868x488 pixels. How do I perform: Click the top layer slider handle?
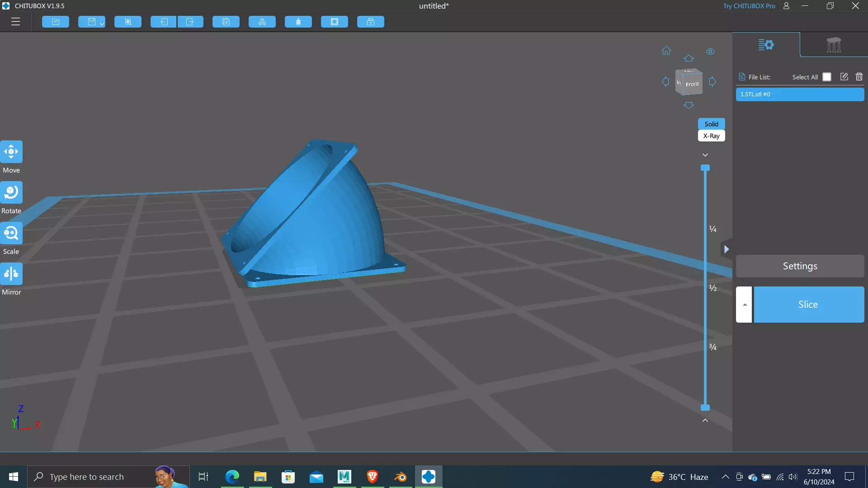(705, 168)
